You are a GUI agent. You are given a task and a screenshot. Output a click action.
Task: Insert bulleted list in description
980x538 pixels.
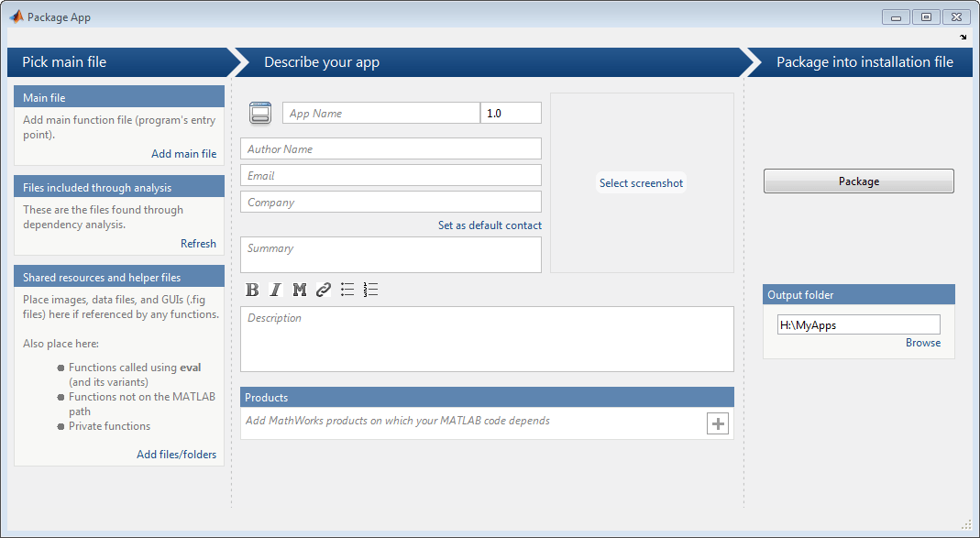347,290
